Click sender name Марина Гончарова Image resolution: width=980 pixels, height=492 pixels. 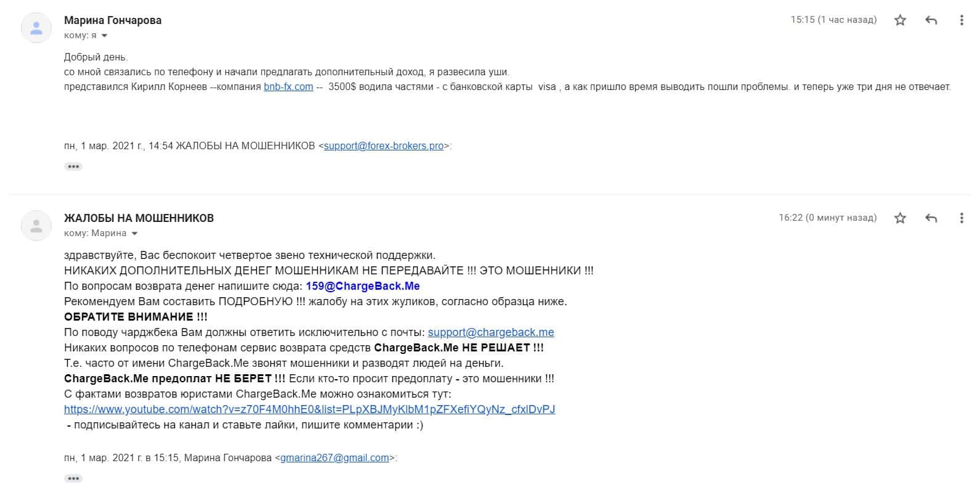(x=113, y=20)
